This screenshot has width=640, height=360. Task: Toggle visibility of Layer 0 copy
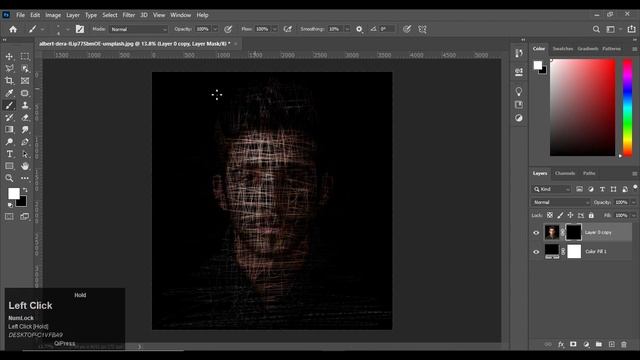[536, 233]
